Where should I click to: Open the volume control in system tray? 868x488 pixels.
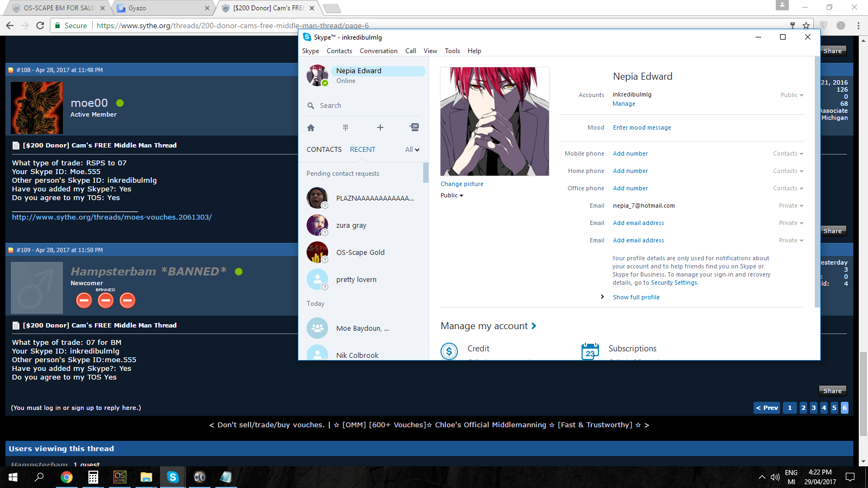tap(775, 477)
